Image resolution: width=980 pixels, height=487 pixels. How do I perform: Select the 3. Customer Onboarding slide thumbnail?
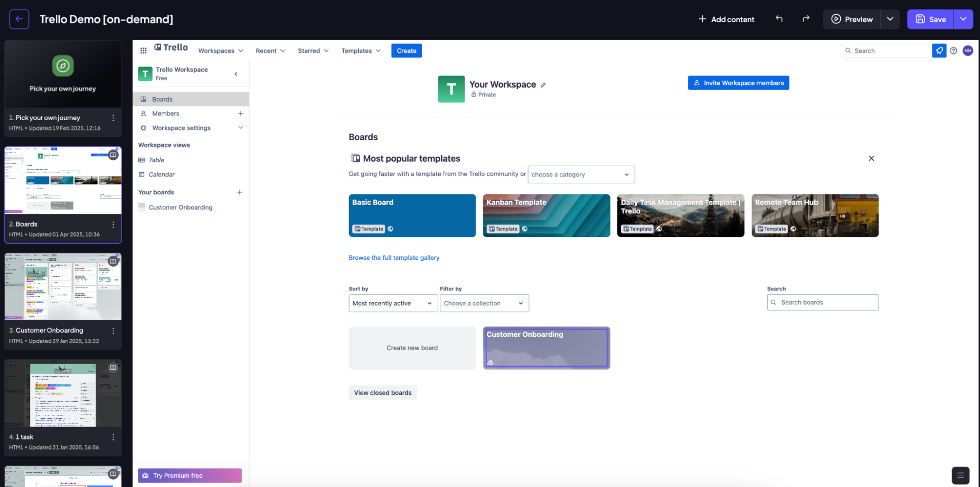pos(63,287)
